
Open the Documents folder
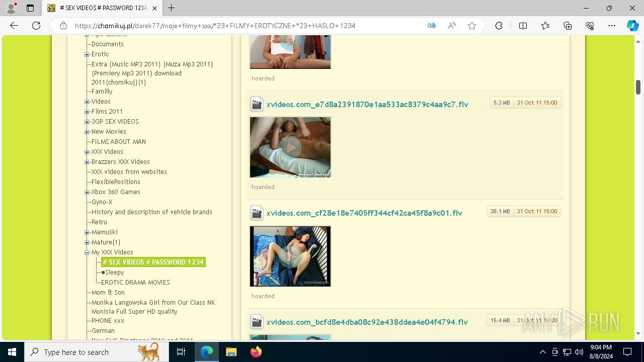pyautogui.click(x=107, y=44)
